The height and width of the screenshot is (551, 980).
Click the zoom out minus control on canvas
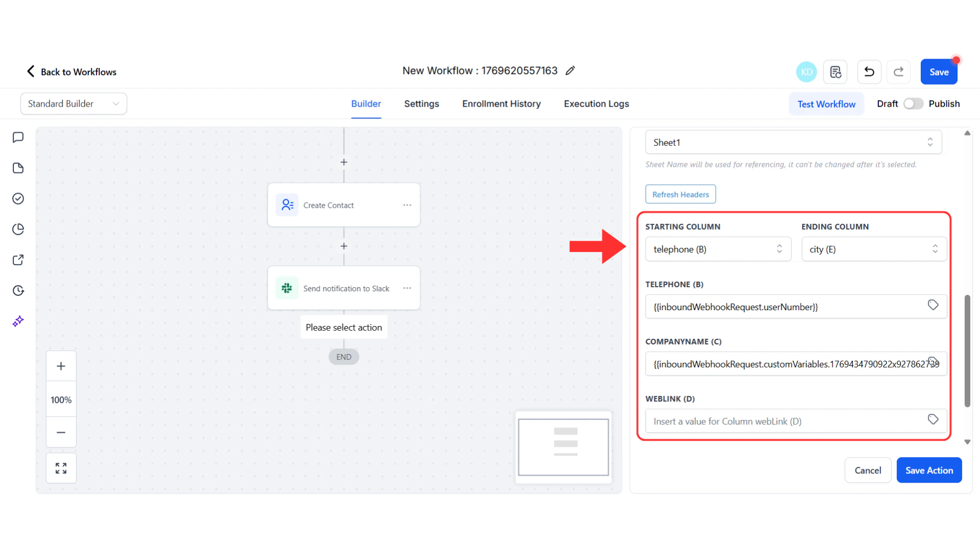[61, 432]
